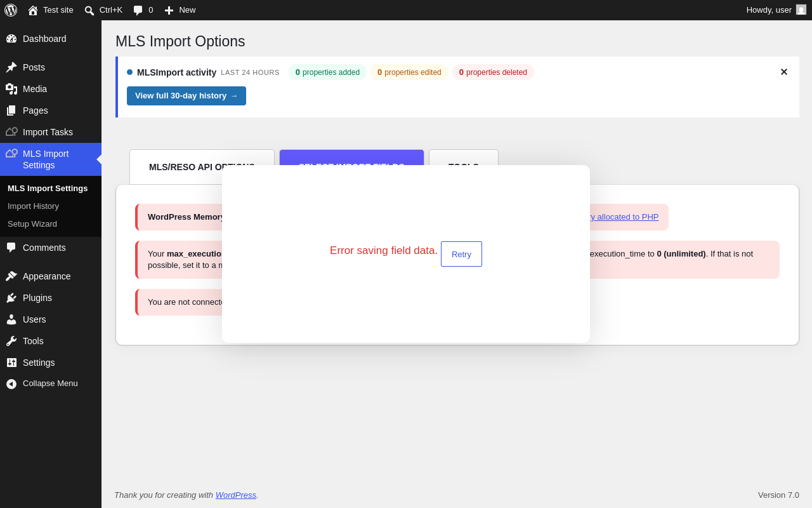Screen dimensions: 812x508
Task: Click the Plugins plug icon
Action: 11,298
